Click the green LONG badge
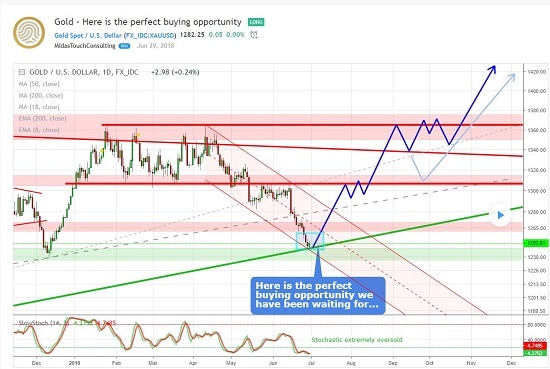550x369 pixels. point(256,22)
